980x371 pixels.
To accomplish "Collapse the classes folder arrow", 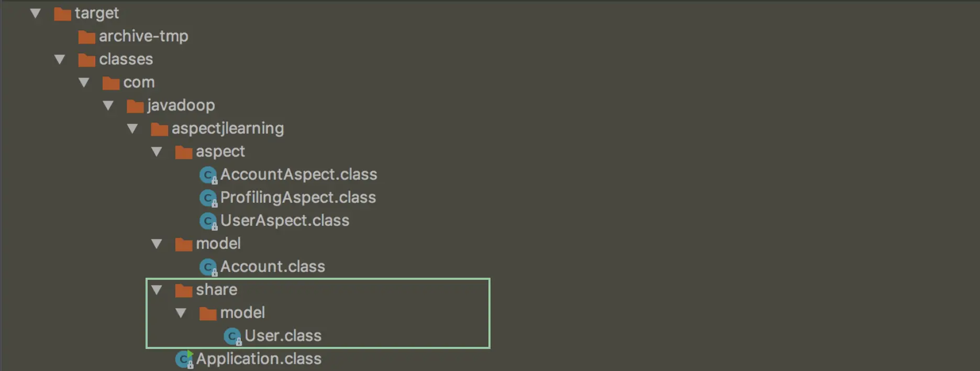I will pos(60,59).
